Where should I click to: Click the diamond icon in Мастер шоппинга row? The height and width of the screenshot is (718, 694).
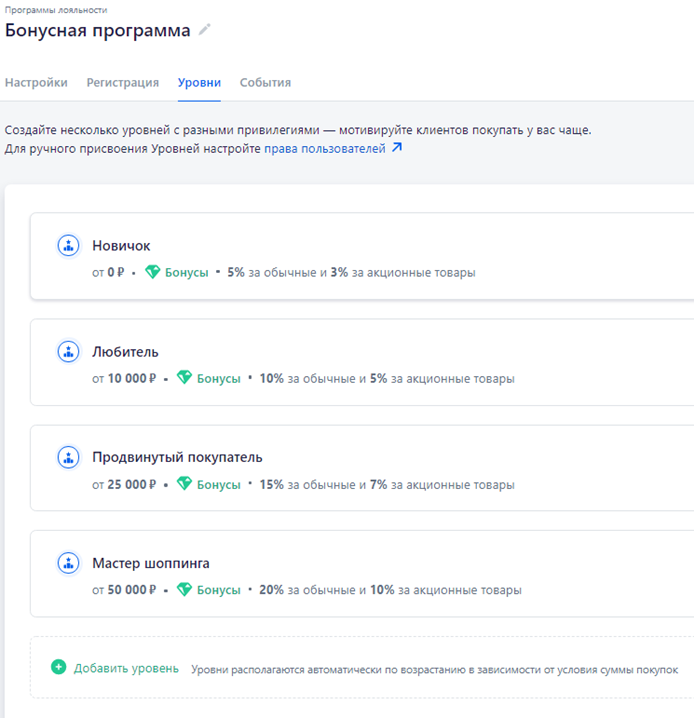[184, 589]
